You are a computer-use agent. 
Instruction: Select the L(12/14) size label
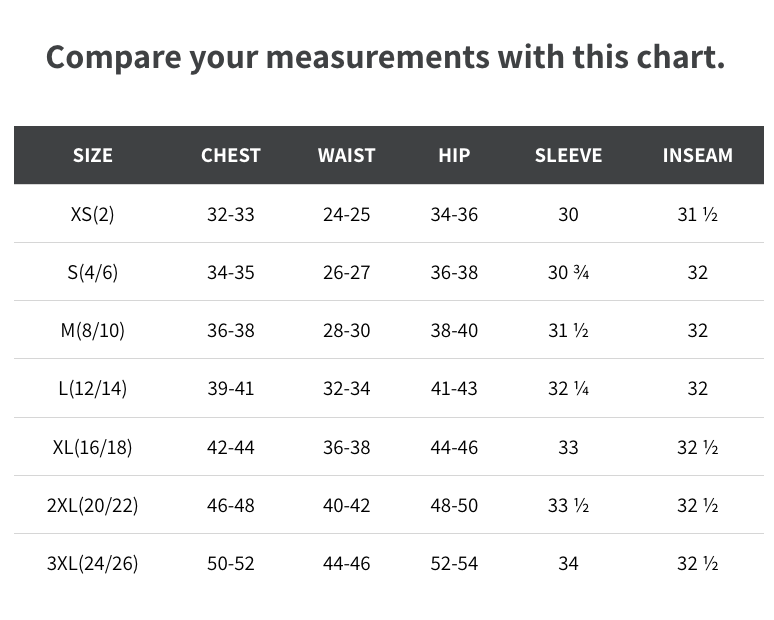point(92,389)
